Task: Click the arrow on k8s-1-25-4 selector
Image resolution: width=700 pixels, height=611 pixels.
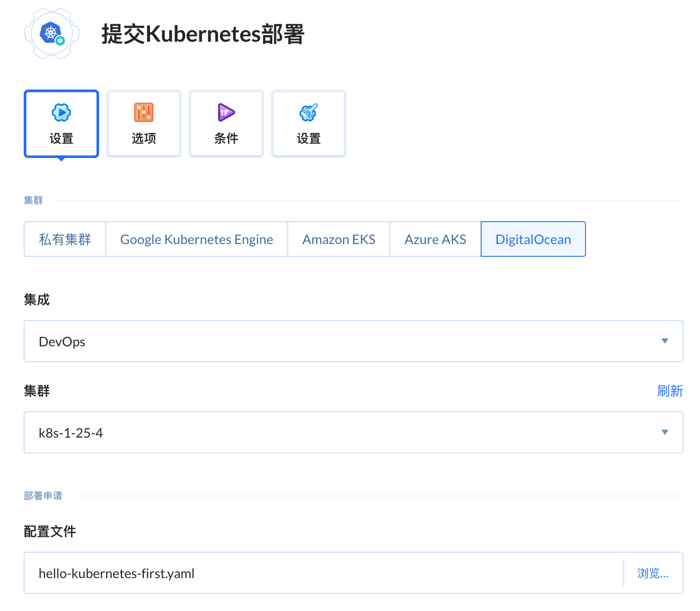Action: click(x=665, y=432)
